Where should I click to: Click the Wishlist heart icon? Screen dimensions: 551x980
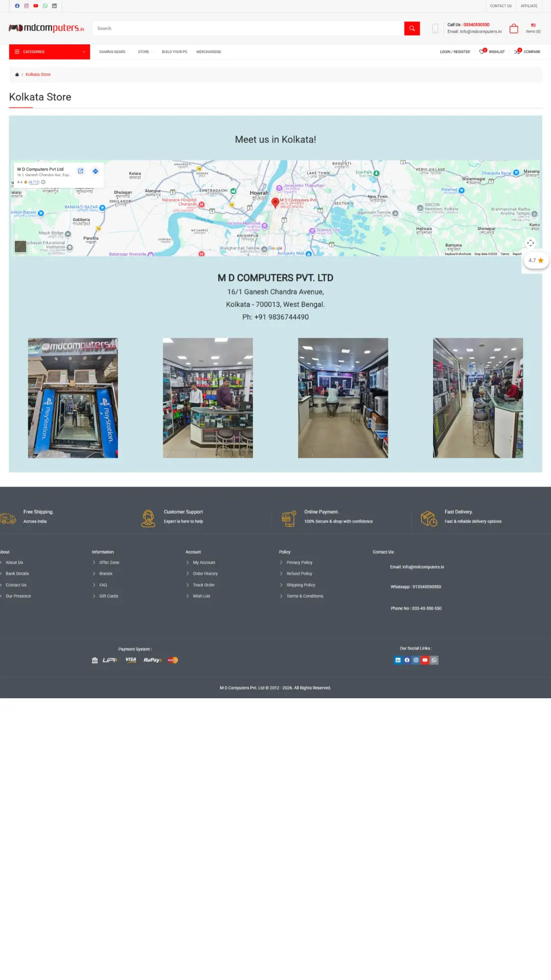click(482, 51)
